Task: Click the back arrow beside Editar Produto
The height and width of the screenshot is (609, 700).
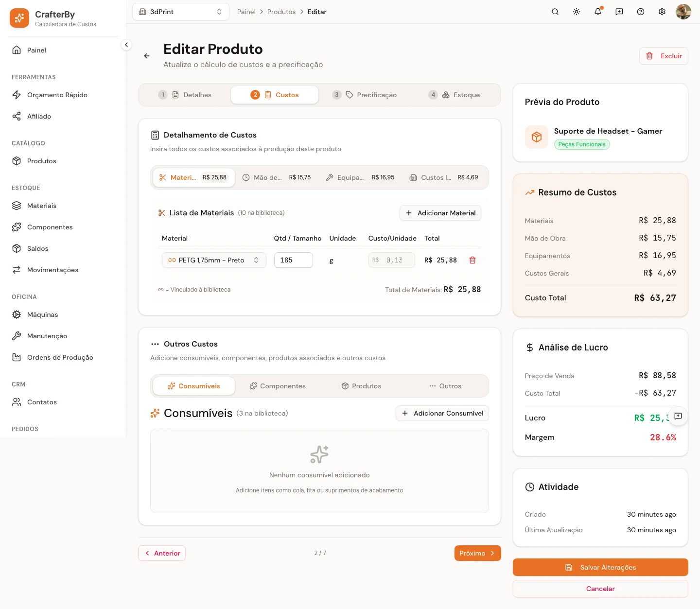Action: (147, 56)
